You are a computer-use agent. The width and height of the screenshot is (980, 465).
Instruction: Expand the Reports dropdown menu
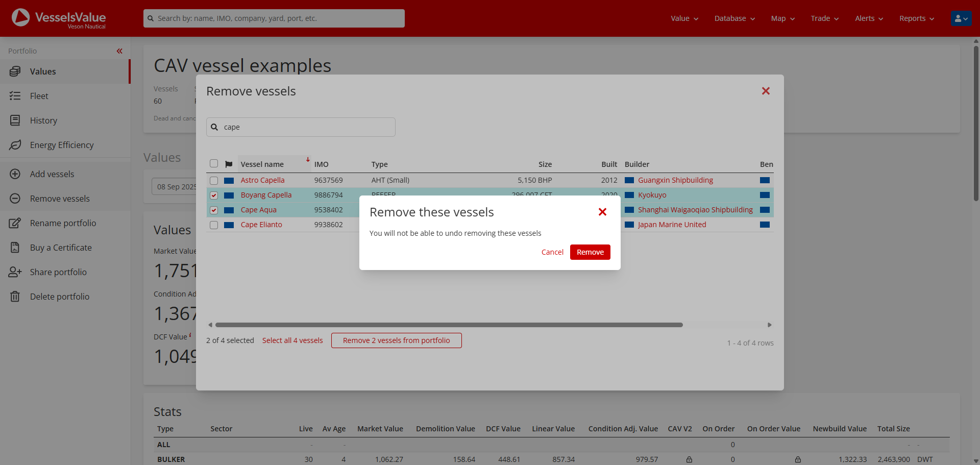(x=916, y=18)
